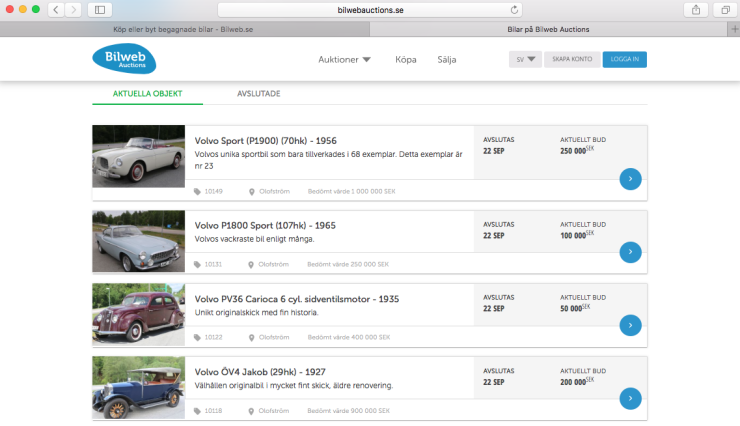Viewport: 740px width, 426px height.
Task: Click 'Bedömt värde 400 000 SEK' text
Action: coord(349,337)
